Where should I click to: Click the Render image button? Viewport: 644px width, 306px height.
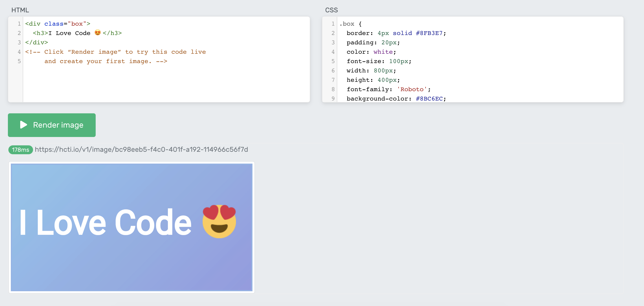pos(52,125)
